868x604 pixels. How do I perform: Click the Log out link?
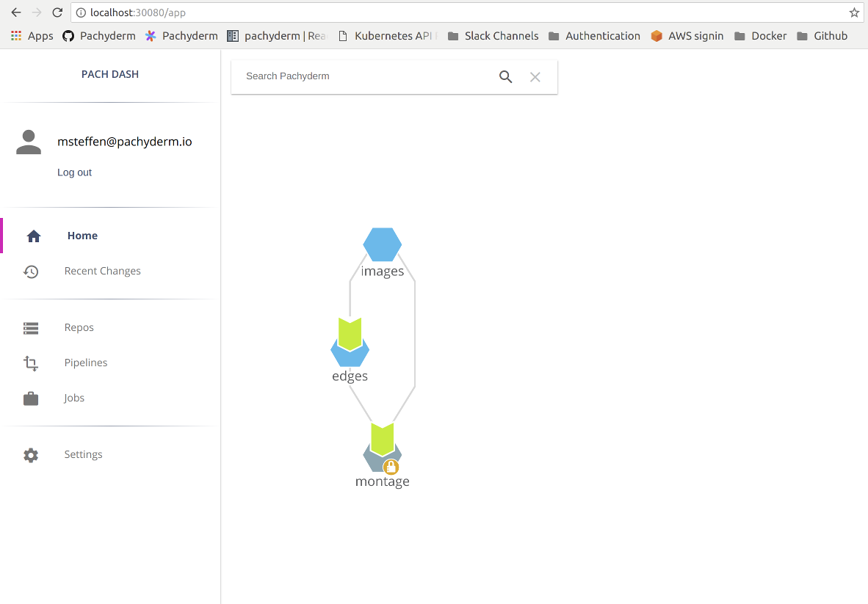[75, 172]
